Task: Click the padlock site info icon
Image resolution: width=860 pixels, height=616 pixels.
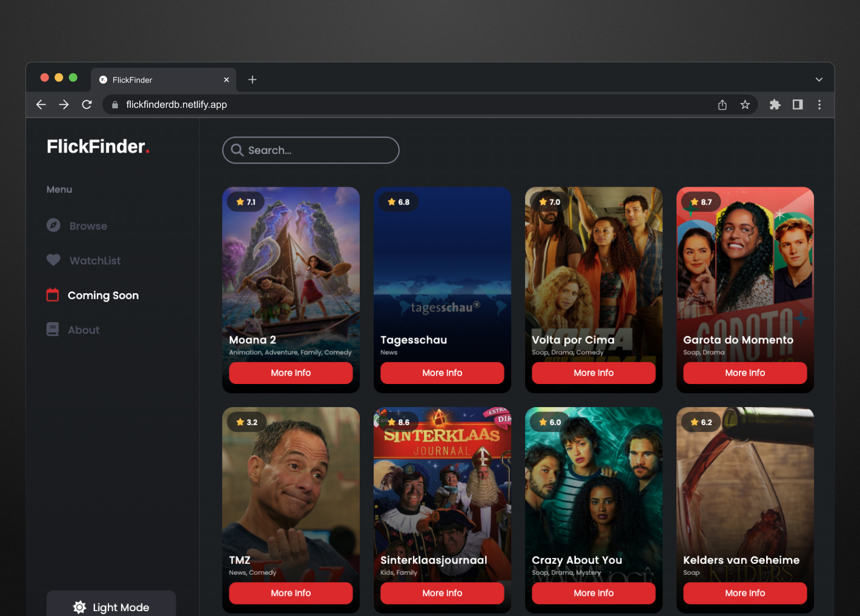Action: coord(114,104)
